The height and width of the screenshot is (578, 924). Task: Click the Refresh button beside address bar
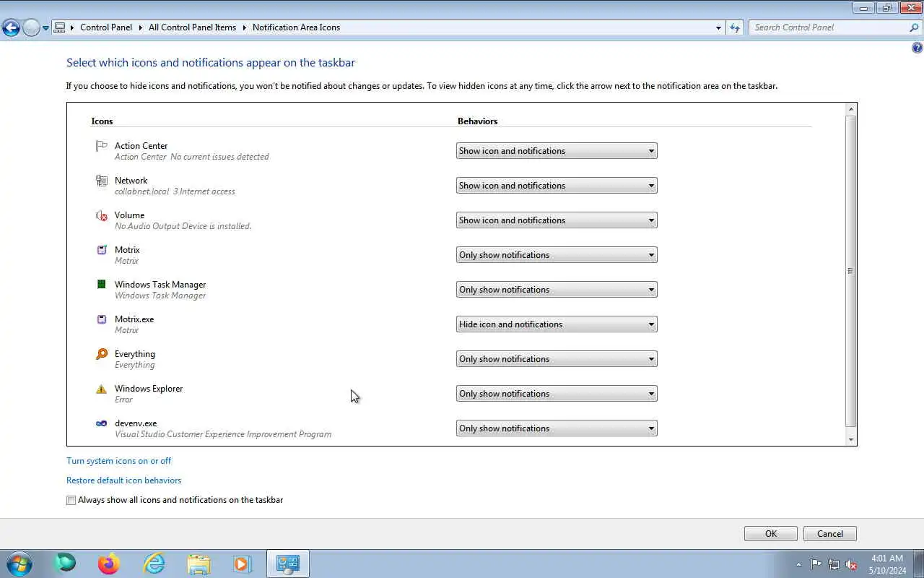tap(735, 27)
